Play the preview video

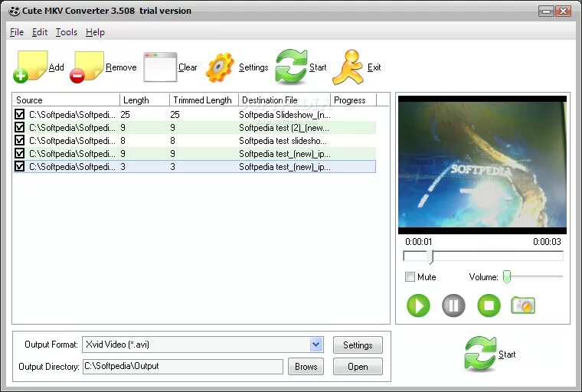[418, 305]
